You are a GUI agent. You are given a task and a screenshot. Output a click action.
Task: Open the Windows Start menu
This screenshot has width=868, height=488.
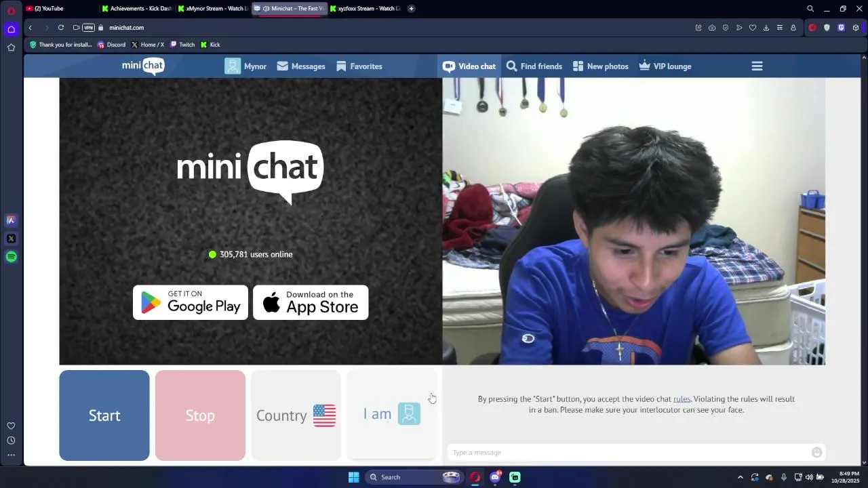click(x=353, y=477)
